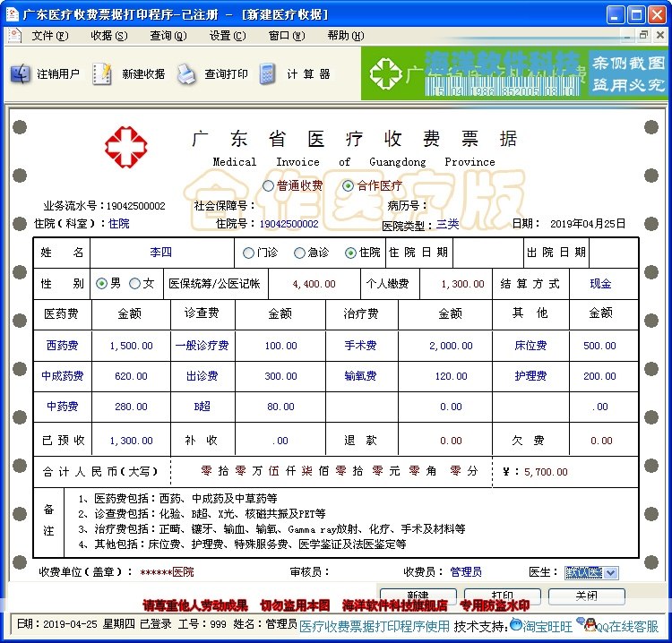672x643 pixels.
Task: Select the 急诊 radio option
Action: [299, 253]
